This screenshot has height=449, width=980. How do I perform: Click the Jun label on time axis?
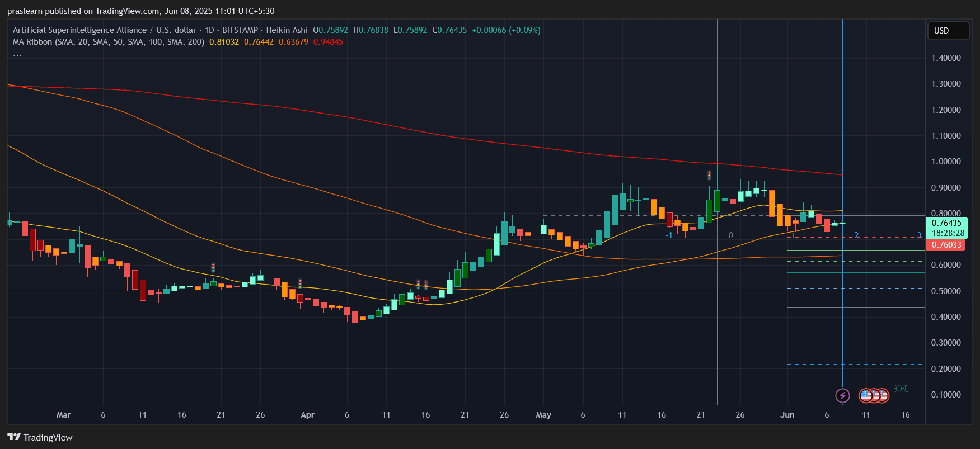pos(787,415)
